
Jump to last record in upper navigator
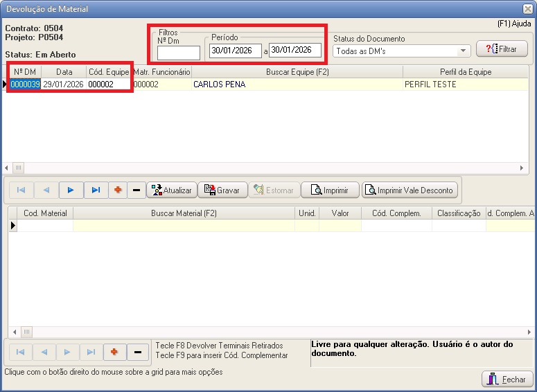tap(95, 190)
